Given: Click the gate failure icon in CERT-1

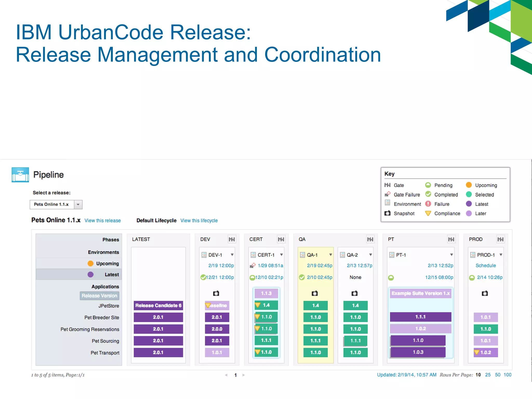Looking at the screenshot, I should click(x=252, y=265).
